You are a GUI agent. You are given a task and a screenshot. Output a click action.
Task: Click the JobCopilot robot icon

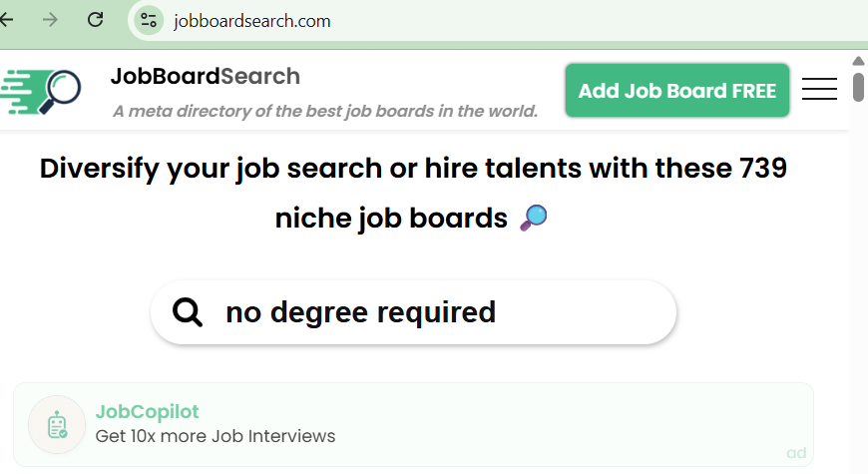[57, 425]
